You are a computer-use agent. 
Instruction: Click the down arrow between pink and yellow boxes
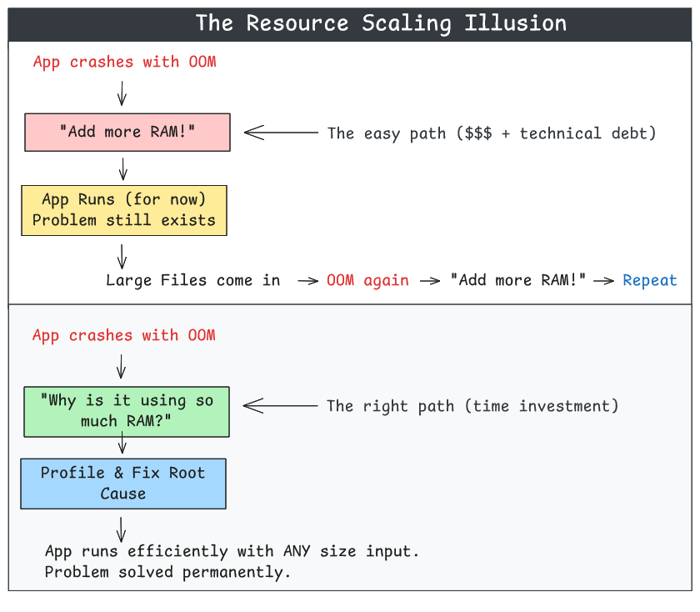tap(123, 169)
